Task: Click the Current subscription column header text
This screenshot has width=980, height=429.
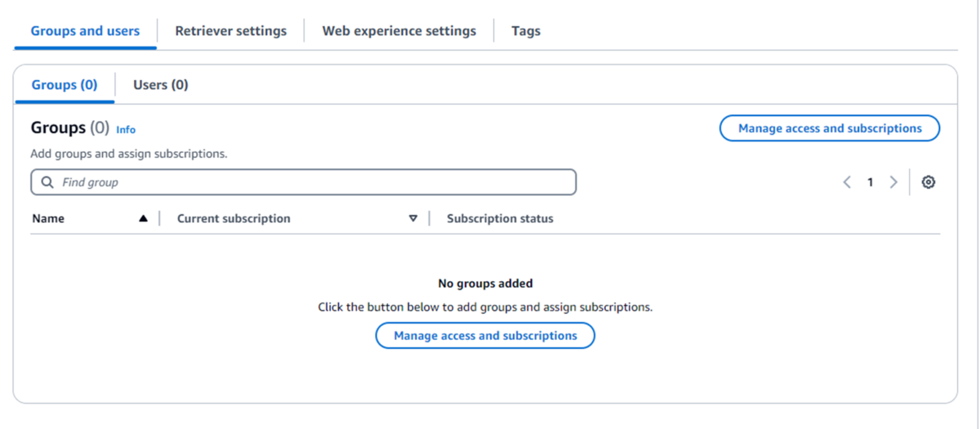Action: pyautogui.click(x=234, y=218)
